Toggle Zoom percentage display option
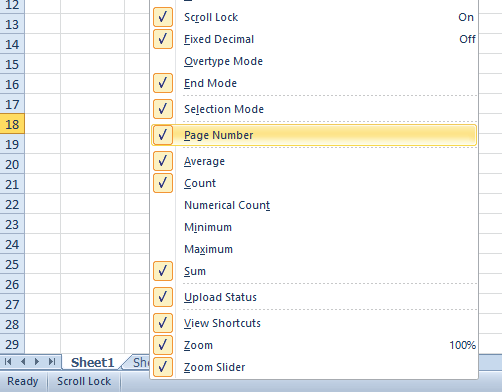The image size is (502, 392). [x=314, y=345]
